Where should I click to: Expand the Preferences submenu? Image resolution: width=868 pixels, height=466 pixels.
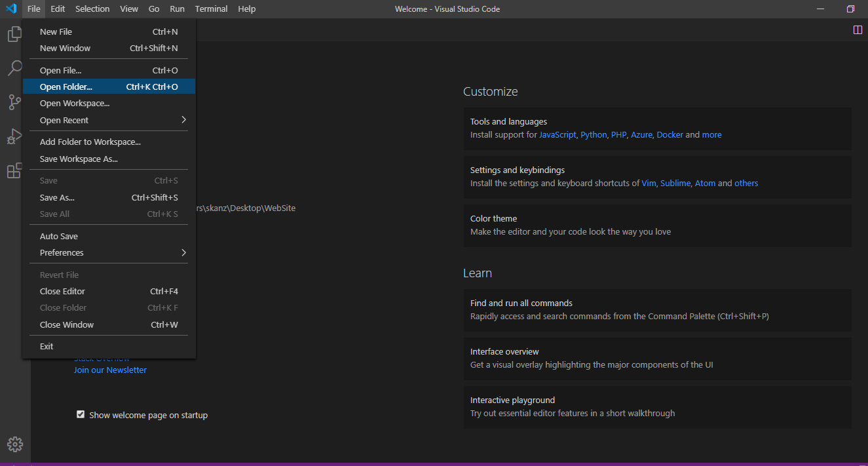(x=109, y=252)
